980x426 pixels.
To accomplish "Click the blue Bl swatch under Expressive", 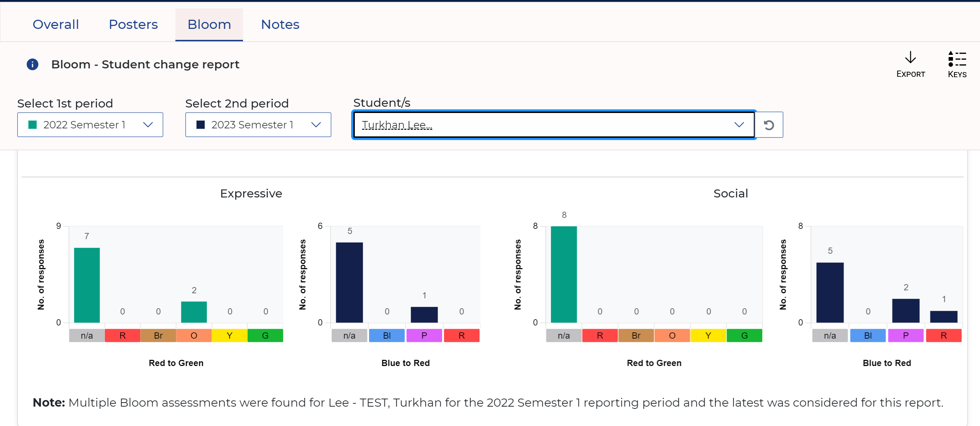I will click(x=387, y=335).
